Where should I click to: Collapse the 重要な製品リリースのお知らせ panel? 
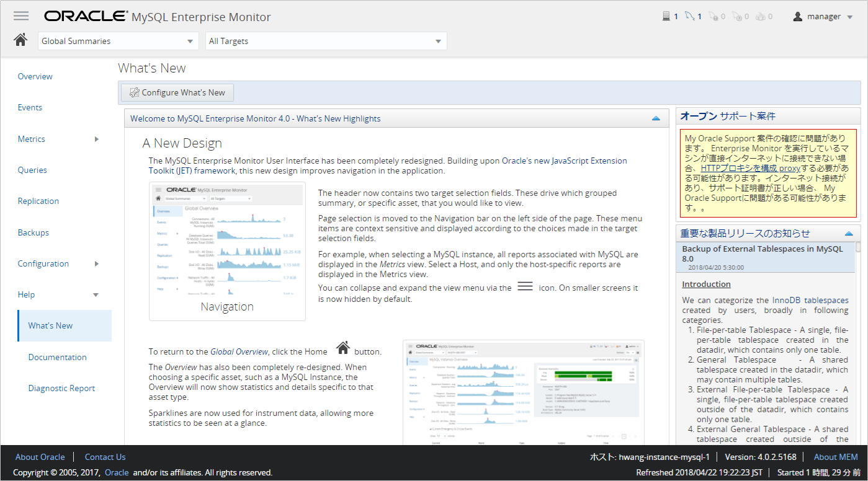point(849,234)
